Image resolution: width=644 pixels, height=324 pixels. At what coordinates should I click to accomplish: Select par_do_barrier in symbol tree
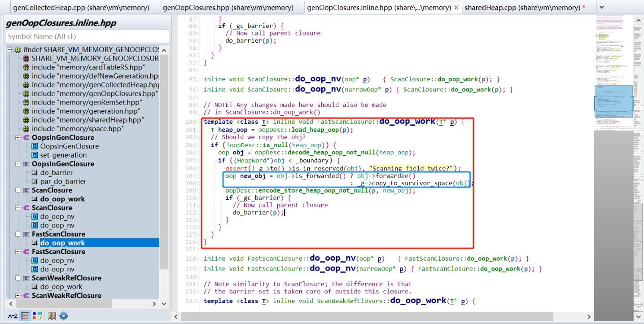coord(63,181)
